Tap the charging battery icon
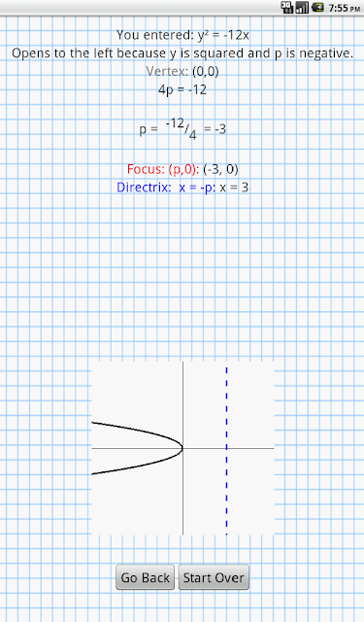Image resolution: width=364 pixels, height=622 pixels. (318, 7)
